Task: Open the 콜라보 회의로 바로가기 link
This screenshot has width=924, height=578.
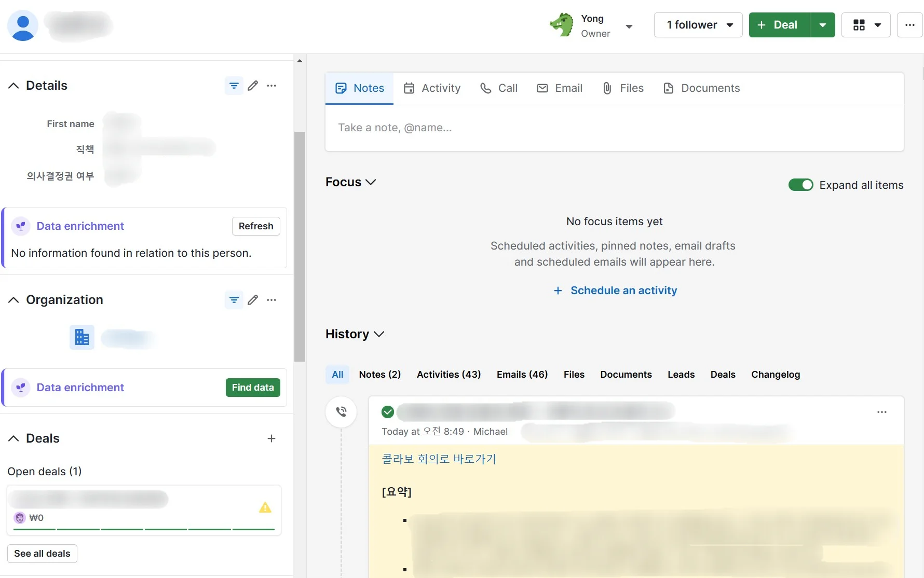Action: (439, 459)
